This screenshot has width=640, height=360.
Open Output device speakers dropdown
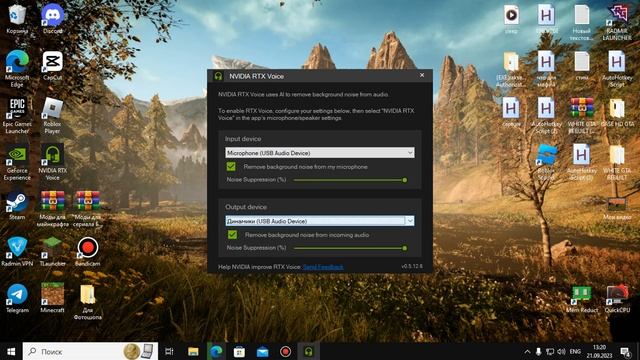320,221
